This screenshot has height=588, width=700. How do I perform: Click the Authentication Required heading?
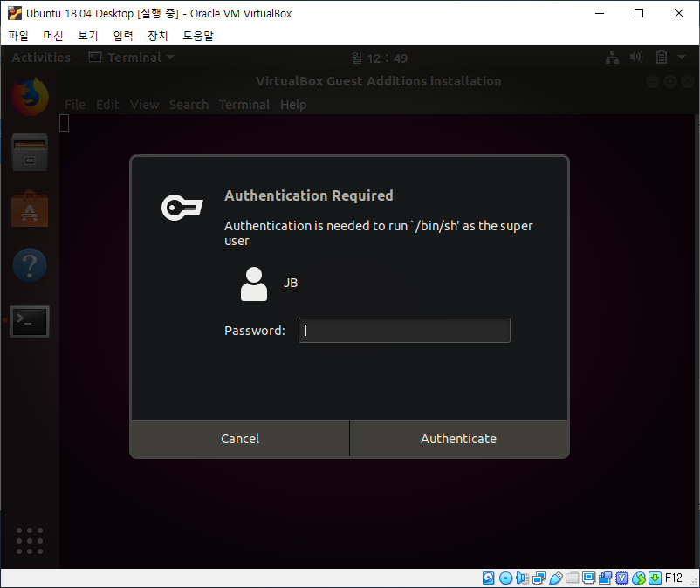pyautogui.click(x=309, y=195)
